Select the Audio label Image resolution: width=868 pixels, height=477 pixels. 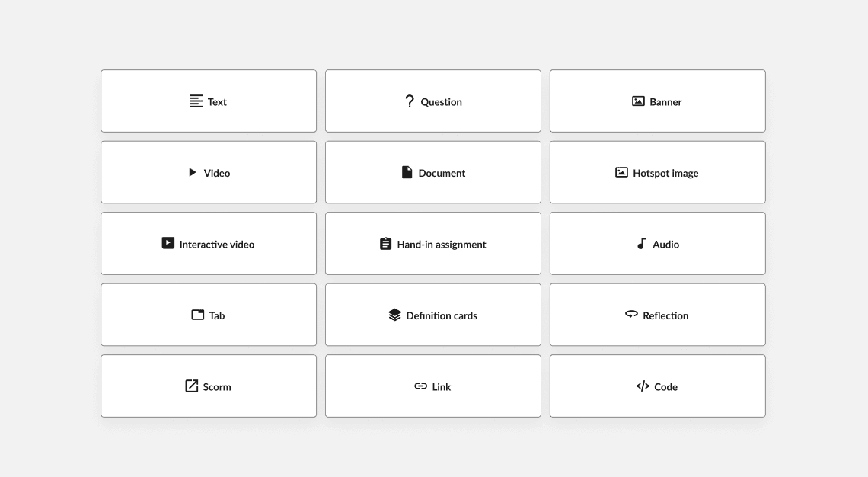coord(665,245)
